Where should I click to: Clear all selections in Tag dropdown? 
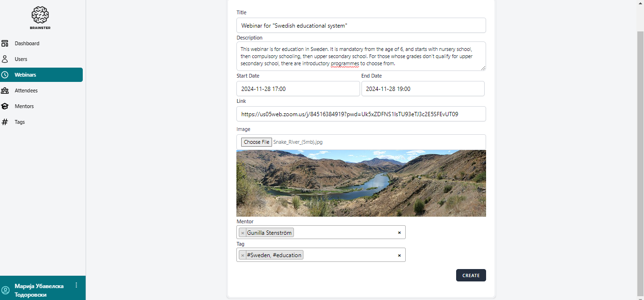click(x=399, y=256)
